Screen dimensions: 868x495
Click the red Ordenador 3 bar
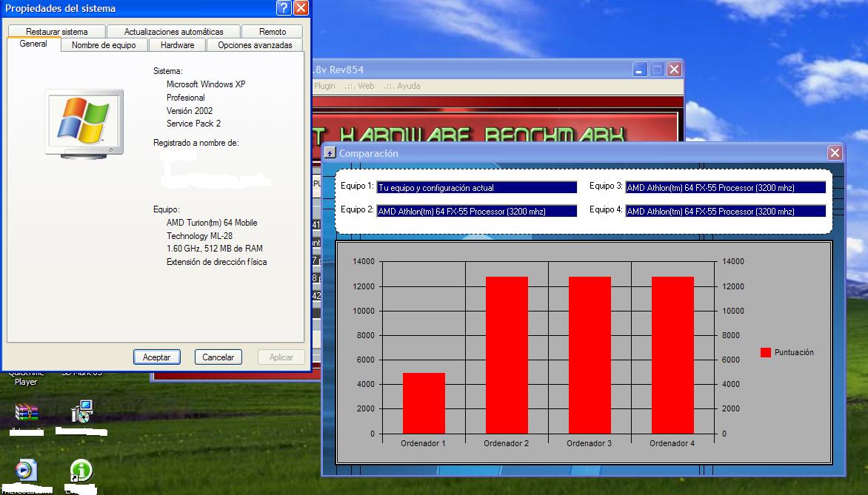(590, 355)
